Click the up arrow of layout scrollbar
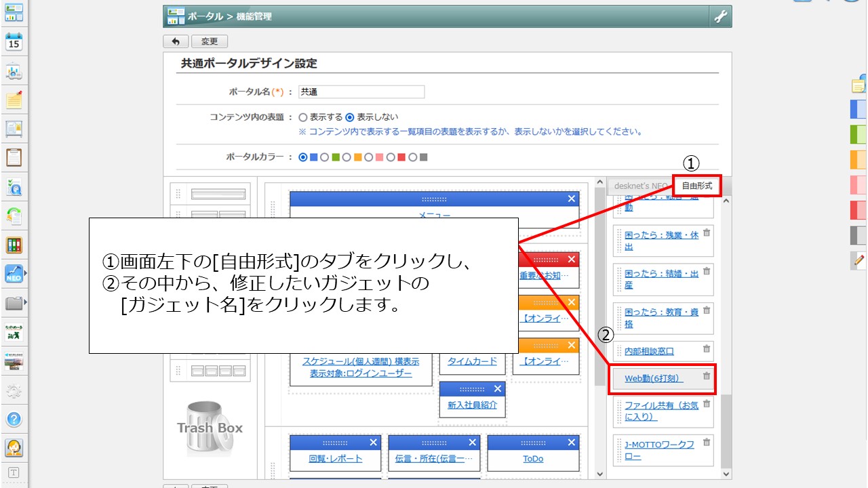 coord(599,182)
